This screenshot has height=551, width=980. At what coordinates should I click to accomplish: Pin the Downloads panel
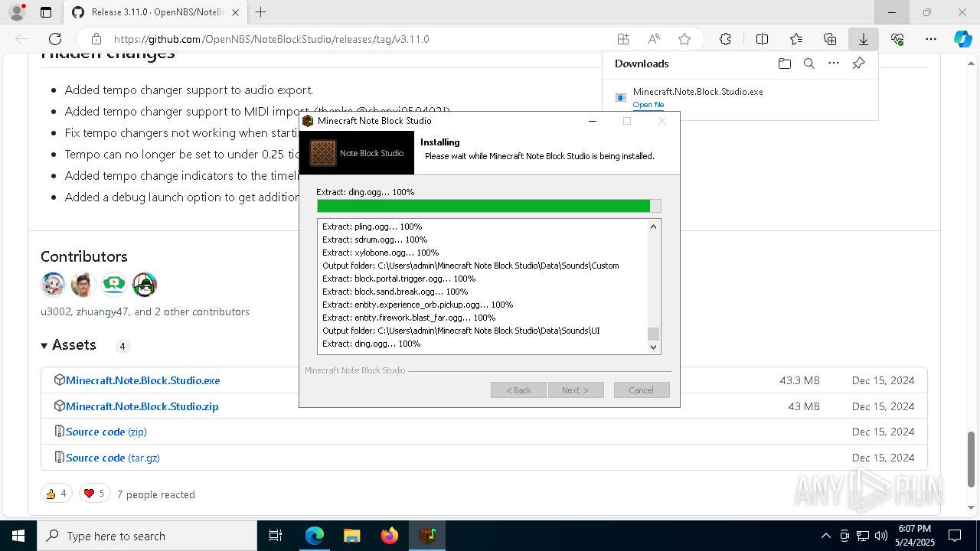tap(858, 64)
